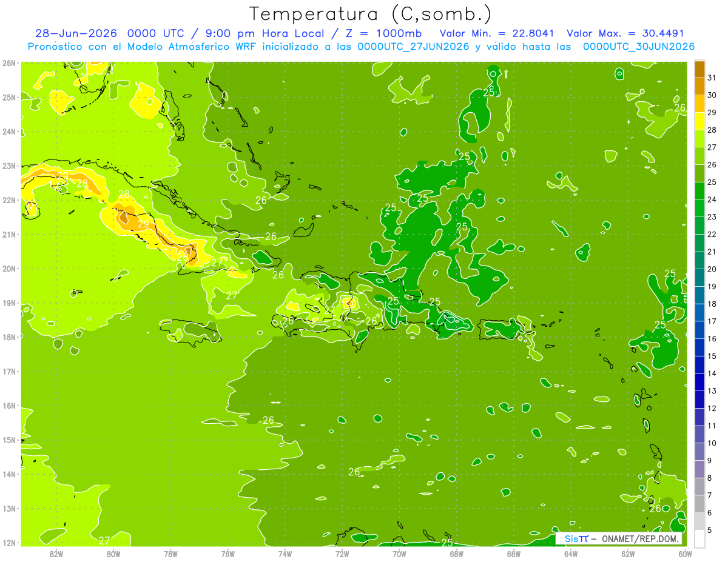Click the 0000UTC_27JUN2026 initialization timestamp
728x562 pixels.
pyautogui.click(x=413, y=47)
